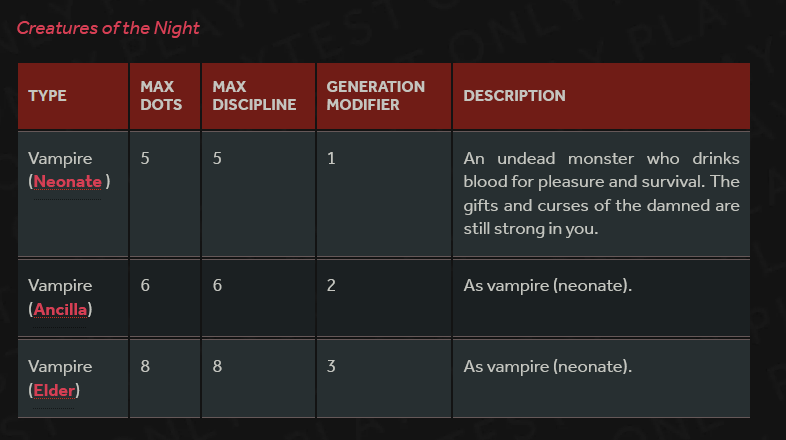This screenshot has height=440, width=786.
Task: Click Ancilla max discipline value 6
Action: (217, 286)
